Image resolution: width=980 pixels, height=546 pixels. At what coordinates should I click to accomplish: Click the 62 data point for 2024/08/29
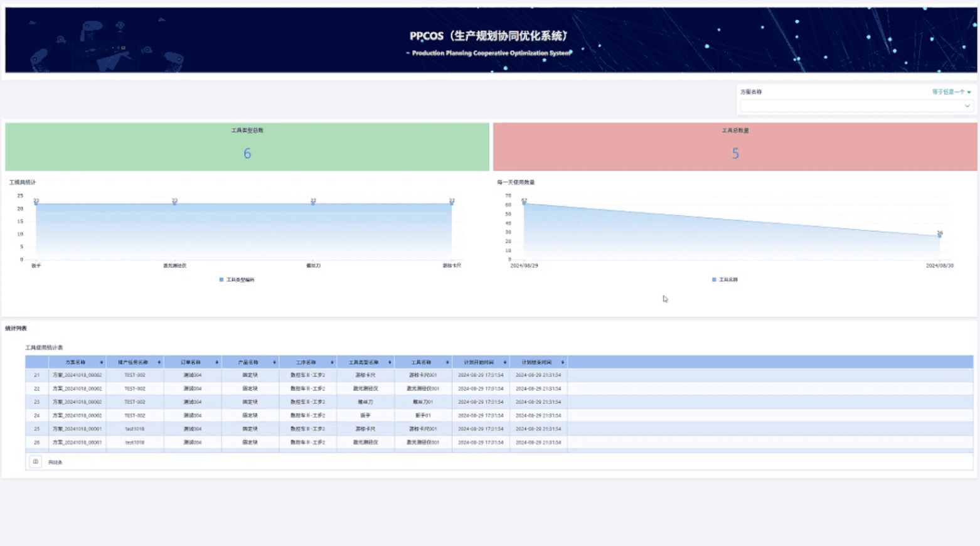coord(525,203)
